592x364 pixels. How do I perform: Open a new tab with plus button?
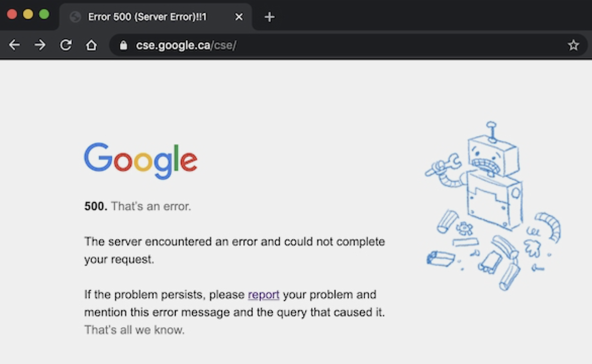(269, 17)
